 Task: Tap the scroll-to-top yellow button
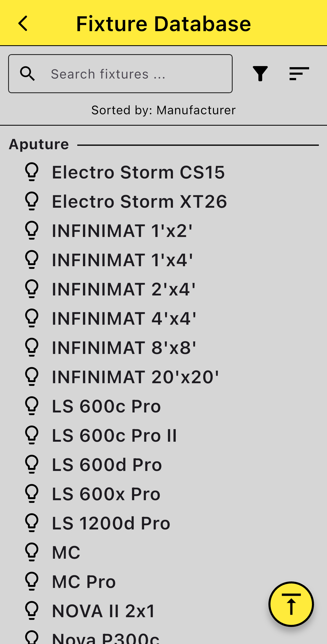[291, 604]
